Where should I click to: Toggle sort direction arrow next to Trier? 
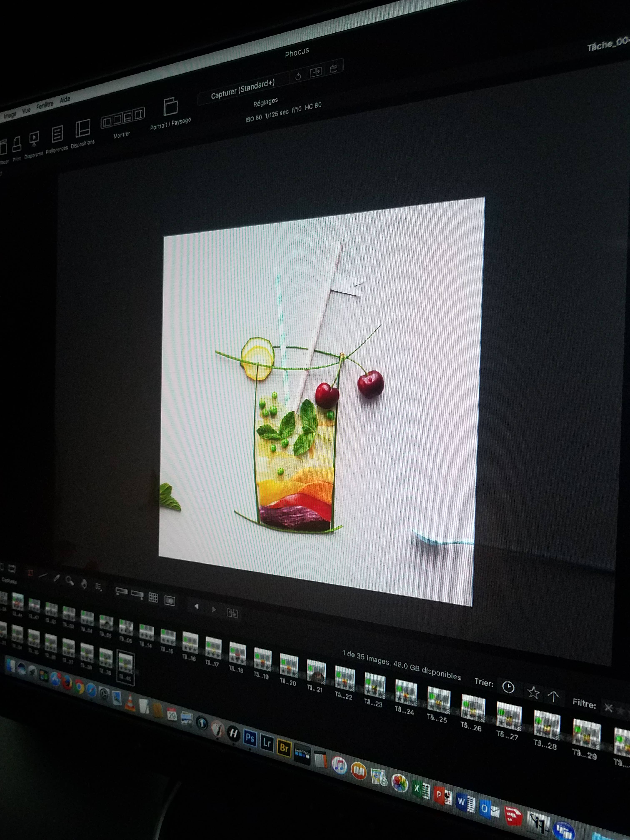click(554, 696)
